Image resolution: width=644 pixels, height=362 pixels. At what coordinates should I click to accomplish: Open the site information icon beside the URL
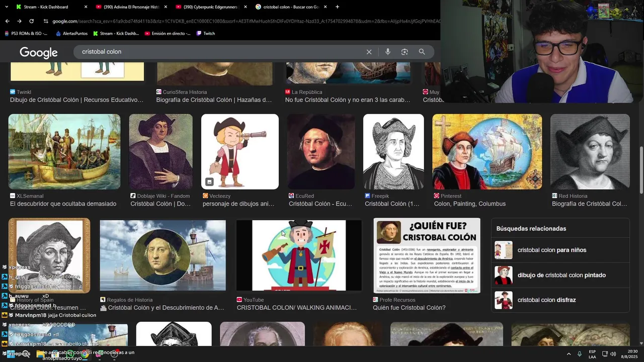[46, 21]
